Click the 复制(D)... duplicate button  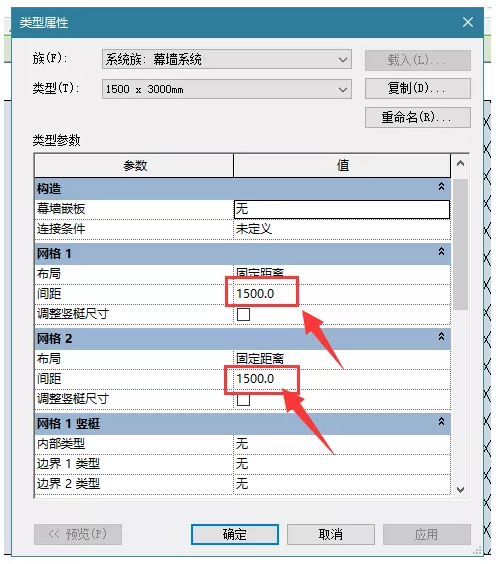(x=418, y=88)
